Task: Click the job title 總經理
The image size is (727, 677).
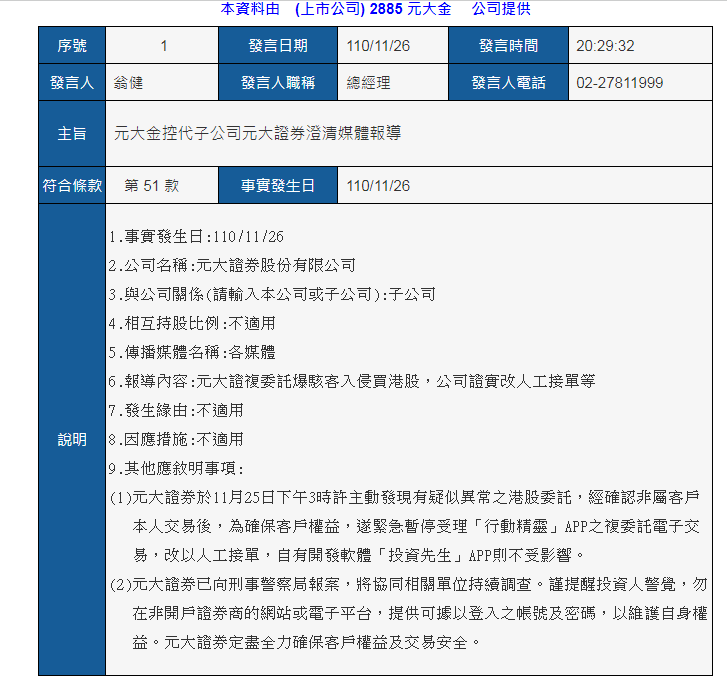Action: tap(368, 83)
